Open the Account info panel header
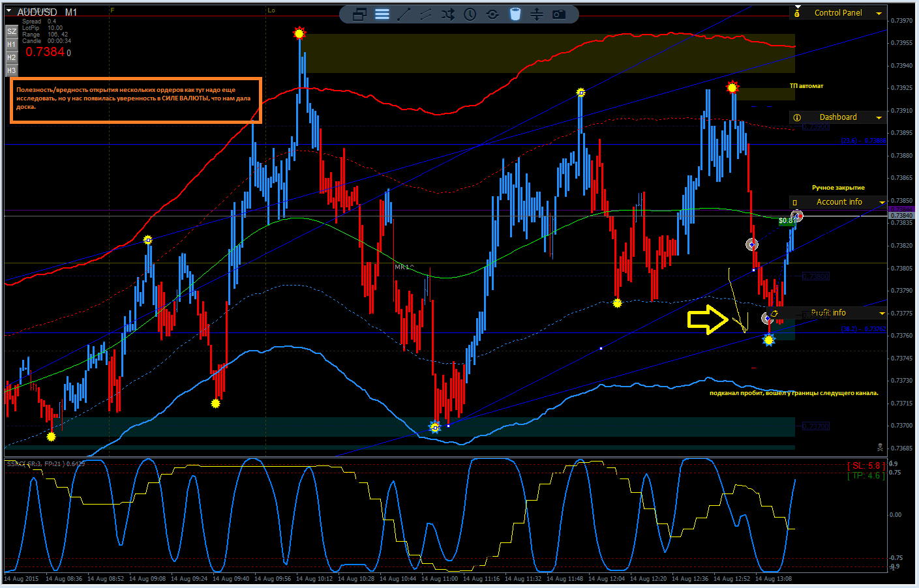The image size is (919, 588). pos(839,202)
